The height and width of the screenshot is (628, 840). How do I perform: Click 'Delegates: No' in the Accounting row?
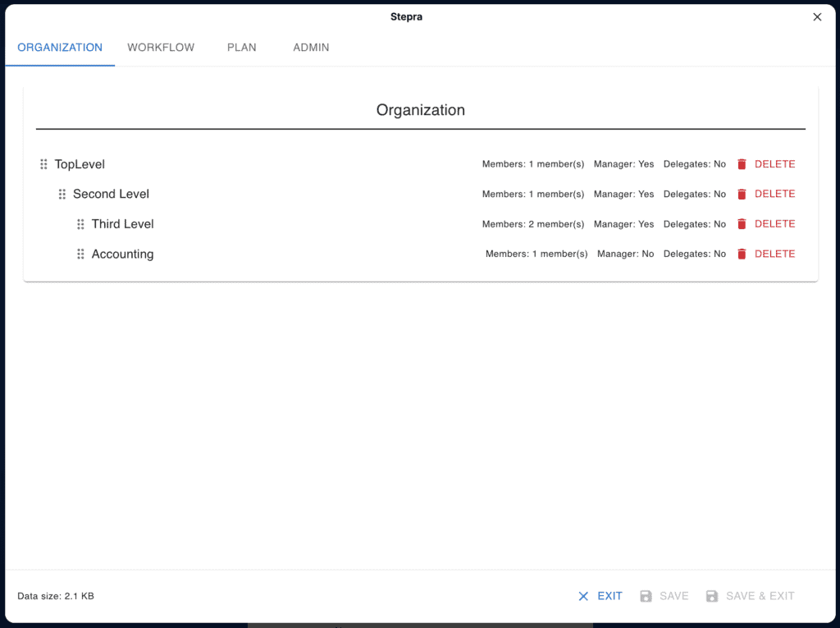(x=695, y=254)
